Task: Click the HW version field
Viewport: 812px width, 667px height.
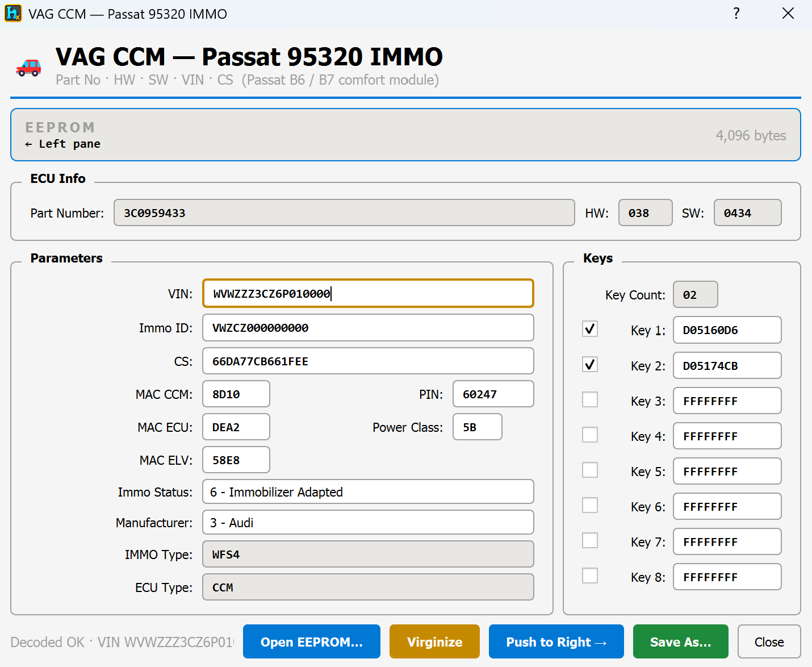Action: point(646,212)
